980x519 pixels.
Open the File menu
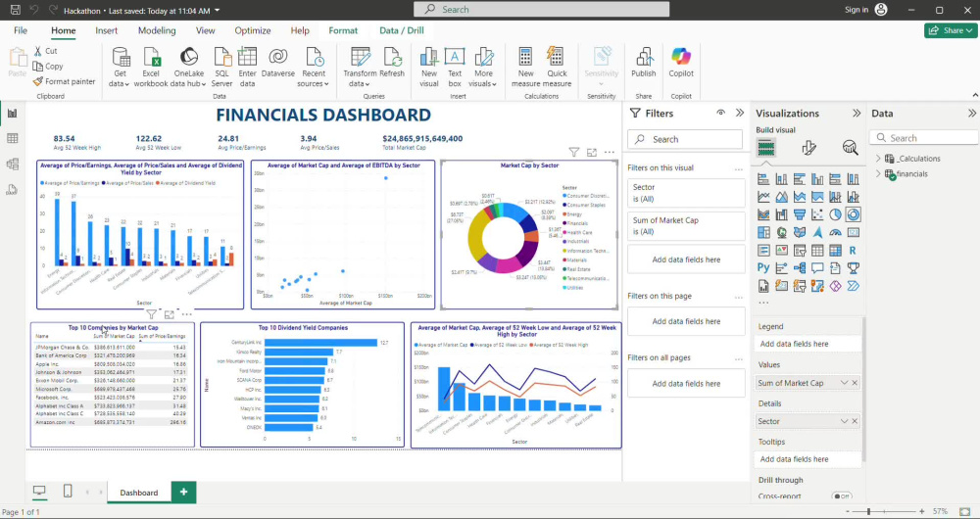coord(21,30)
